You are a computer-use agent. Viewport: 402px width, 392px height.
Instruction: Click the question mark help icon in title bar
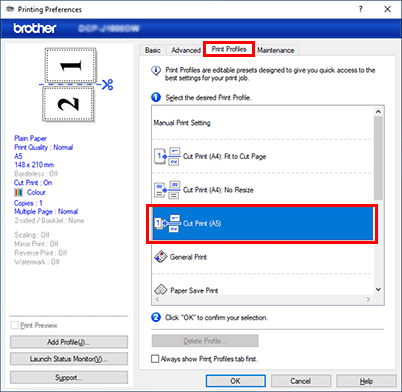360,9
